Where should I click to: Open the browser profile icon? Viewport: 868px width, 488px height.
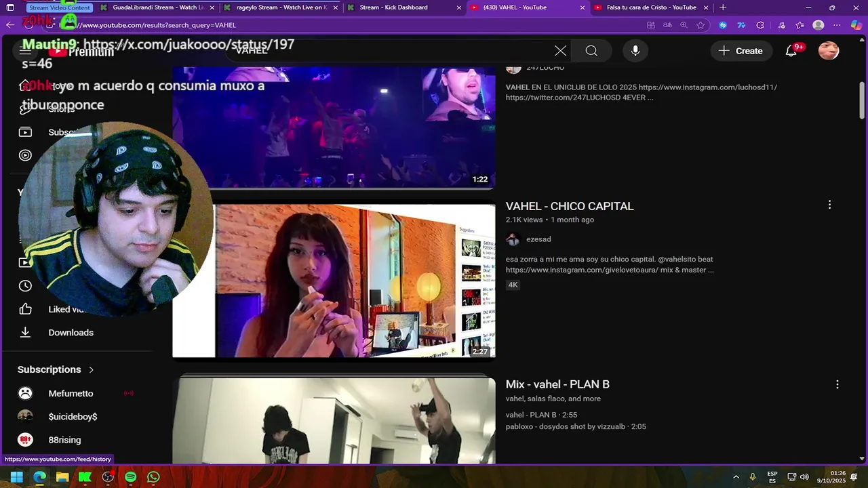(x=818, y=25)
